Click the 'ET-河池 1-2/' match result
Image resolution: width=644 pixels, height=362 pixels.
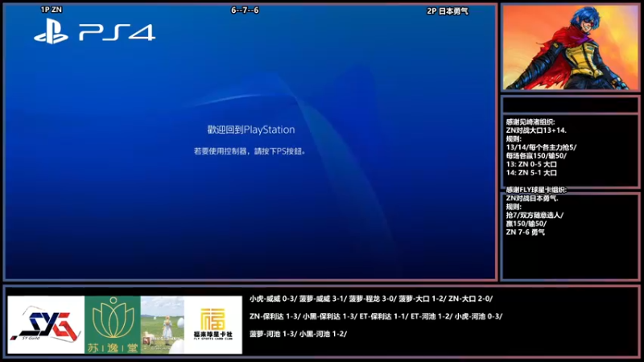coord(431,316)
